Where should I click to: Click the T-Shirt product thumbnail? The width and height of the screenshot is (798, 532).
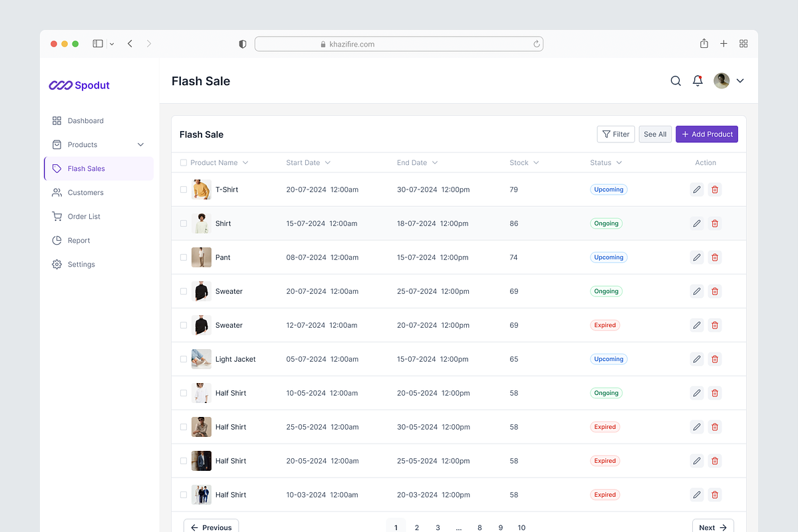[201, 190]
